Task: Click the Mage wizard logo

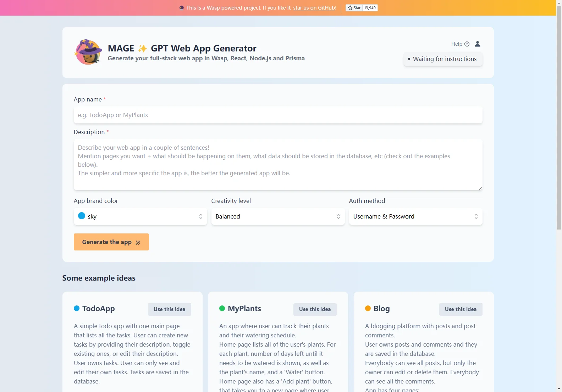Action: (88, 52)
